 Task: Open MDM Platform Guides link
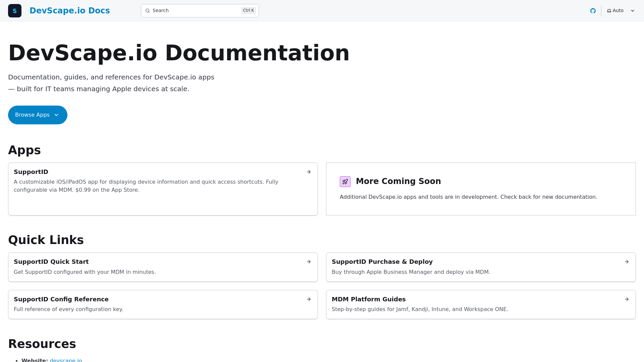[x=481, y=304]
